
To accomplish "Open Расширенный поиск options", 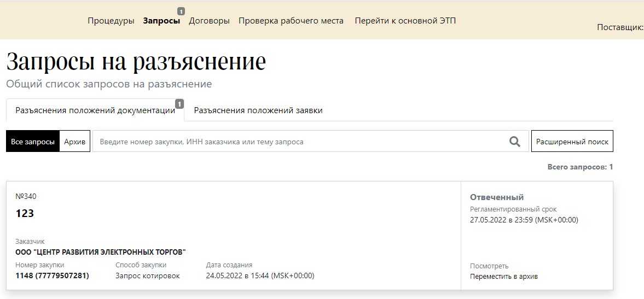I will point(572,142).
